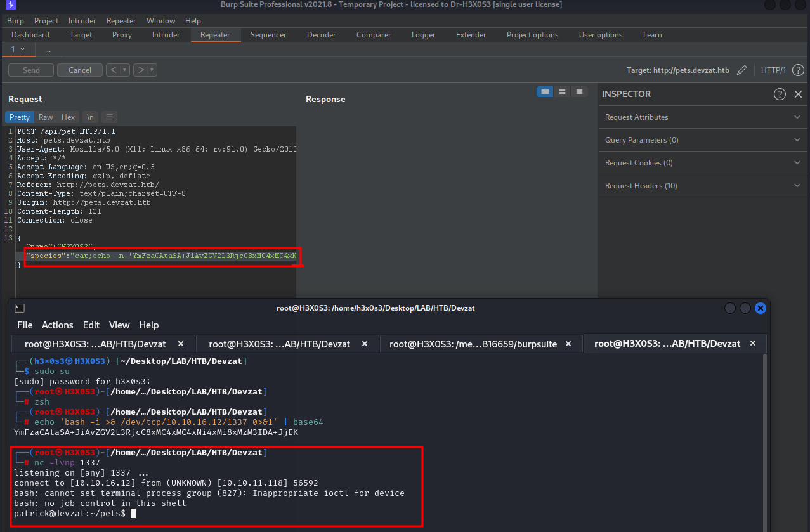This screenshot has height=532, width=810.
Task: Edit the target with the pencil icon
Action: (x=742, y=70)
